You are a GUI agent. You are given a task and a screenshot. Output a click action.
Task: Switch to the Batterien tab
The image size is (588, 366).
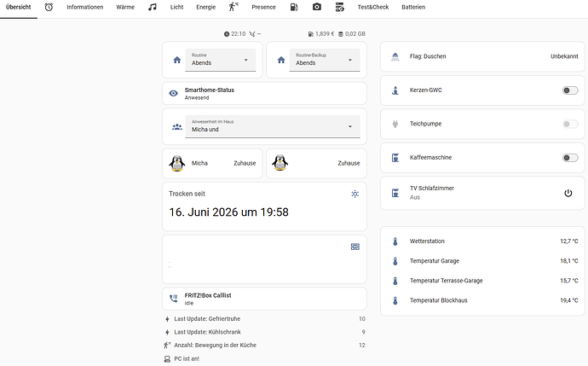pyautogui.click(x=413, y=7)
